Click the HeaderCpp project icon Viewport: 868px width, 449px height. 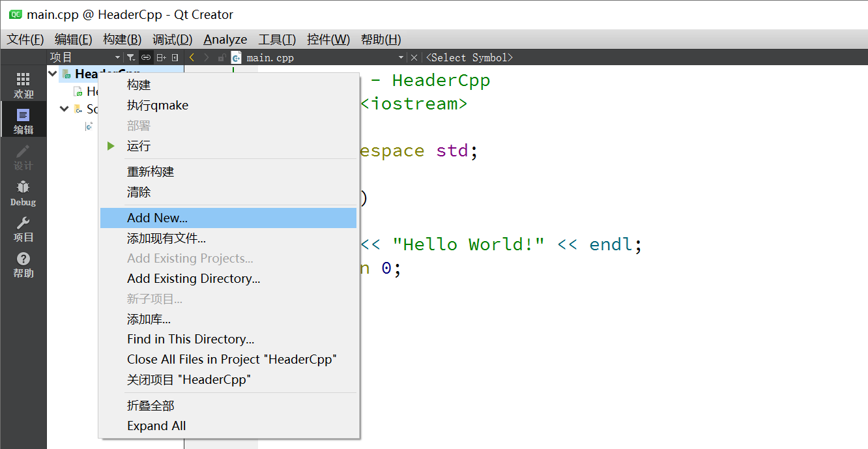(x=66, y=74)
